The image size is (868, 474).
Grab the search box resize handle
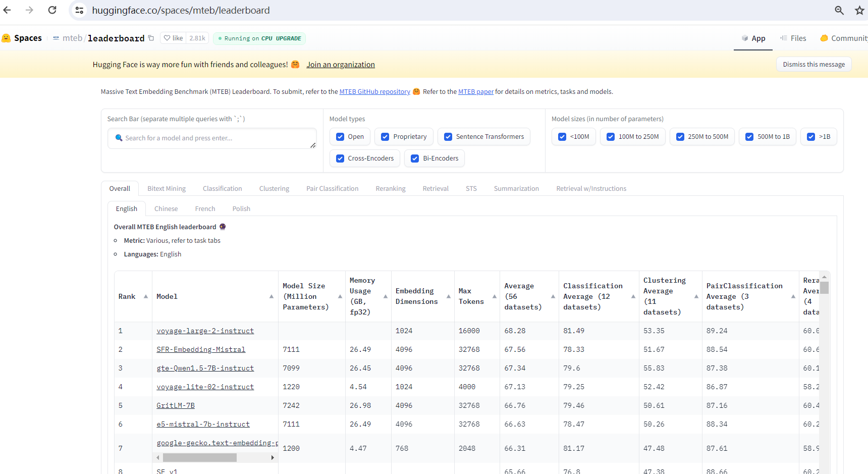[313, 145]
